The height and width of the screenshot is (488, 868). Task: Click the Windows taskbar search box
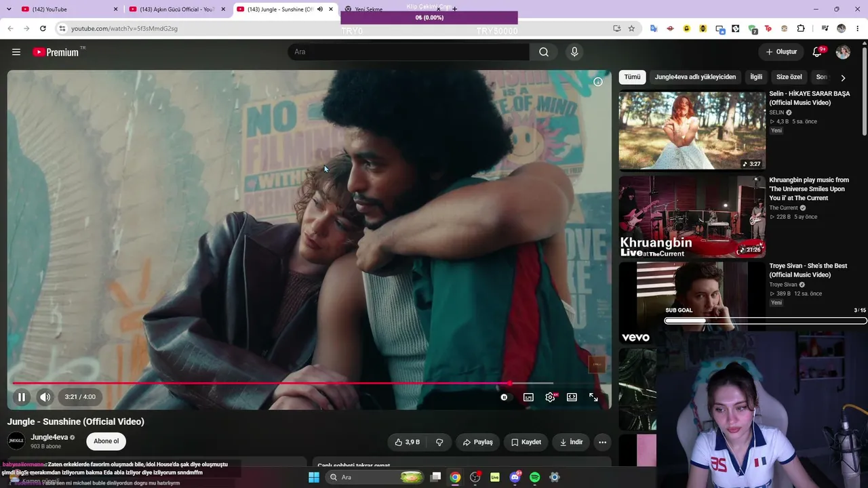375,477
